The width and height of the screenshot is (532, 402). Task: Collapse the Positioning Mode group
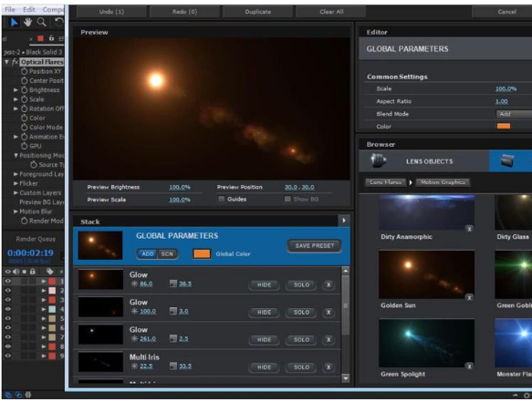tap(16, 156)
